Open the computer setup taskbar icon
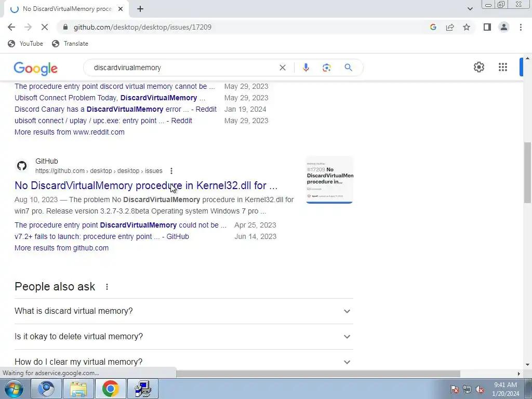This screenshot has width=532, height=399. click(142, 389)
